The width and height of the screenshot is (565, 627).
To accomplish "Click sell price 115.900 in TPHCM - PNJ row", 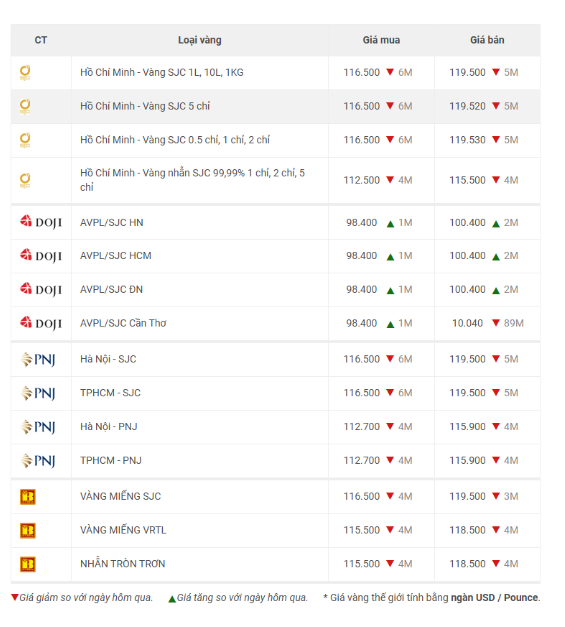I will click(467, 460).
